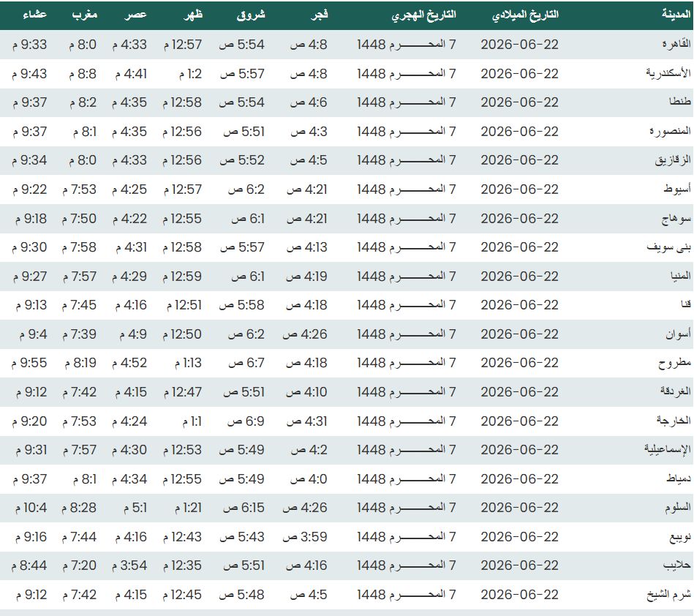Click the عصر column header
Viewport: 694px width, 616px height.
point(135,15)
